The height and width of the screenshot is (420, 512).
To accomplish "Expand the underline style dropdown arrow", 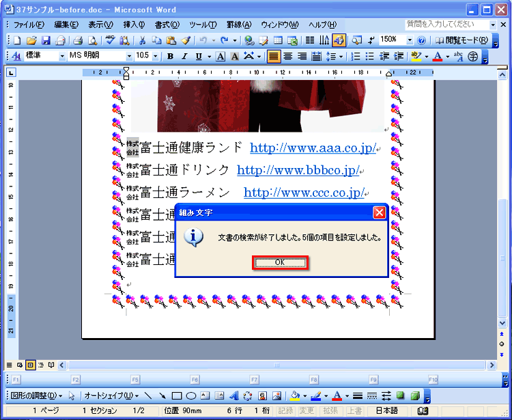I will (209, 57).
